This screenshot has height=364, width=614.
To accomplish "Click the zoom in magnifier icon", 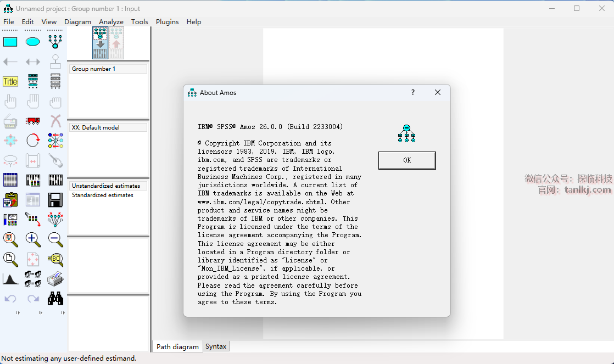I will (33, 239).
